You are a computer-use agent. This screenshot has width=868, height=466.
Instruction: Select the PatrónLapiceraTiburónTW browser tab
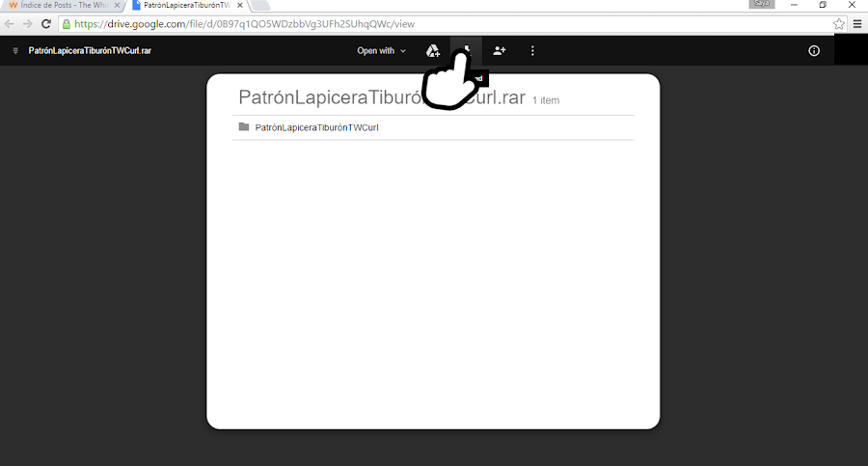tap(186, 5)
